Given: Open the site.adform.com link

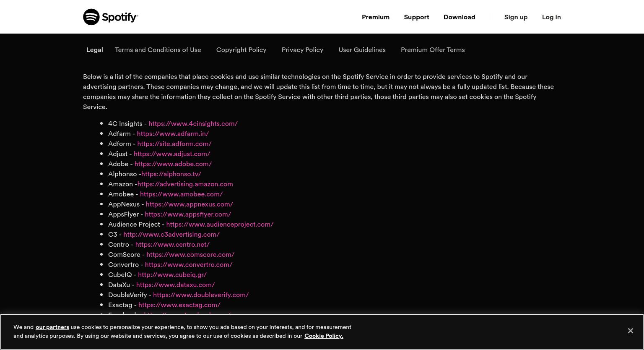Looking at the screenshot, I should (x=174, y=144).
